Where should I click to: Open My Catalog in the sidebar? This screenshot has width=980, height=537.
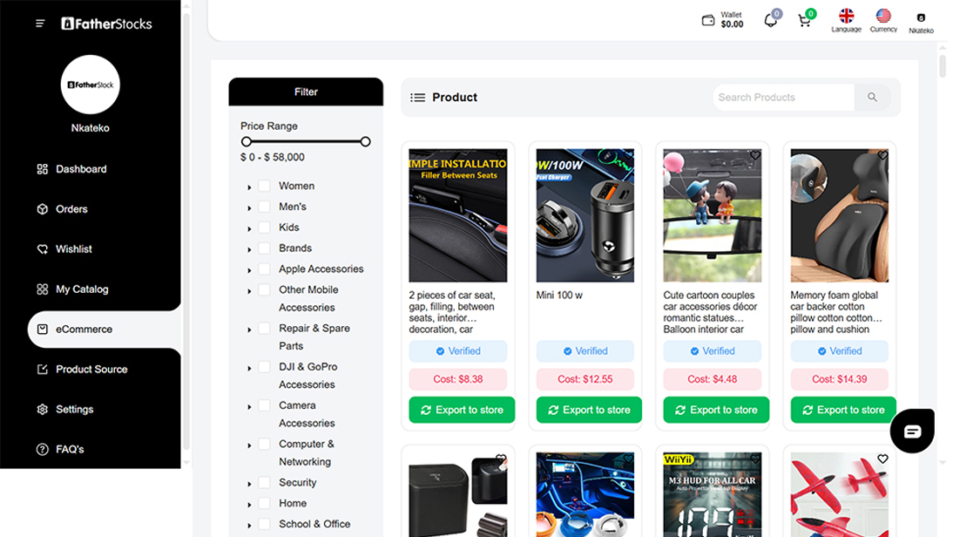81,289
